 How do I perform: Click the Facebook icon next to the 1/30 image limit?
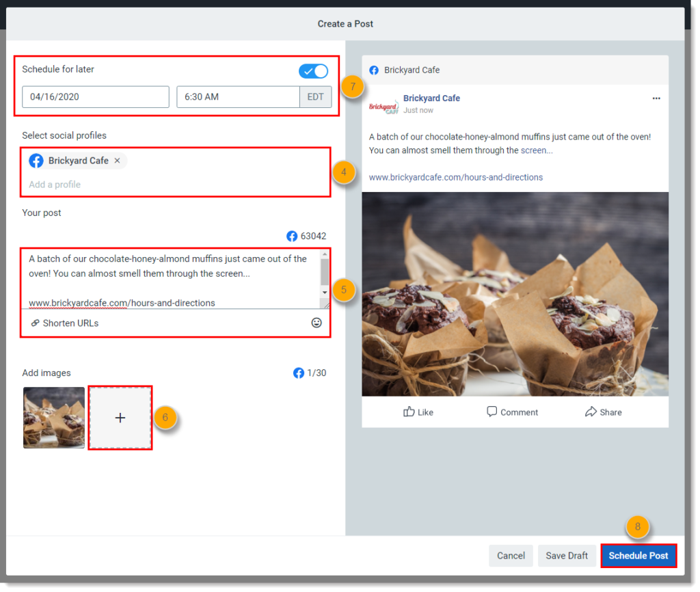[299, 373]
